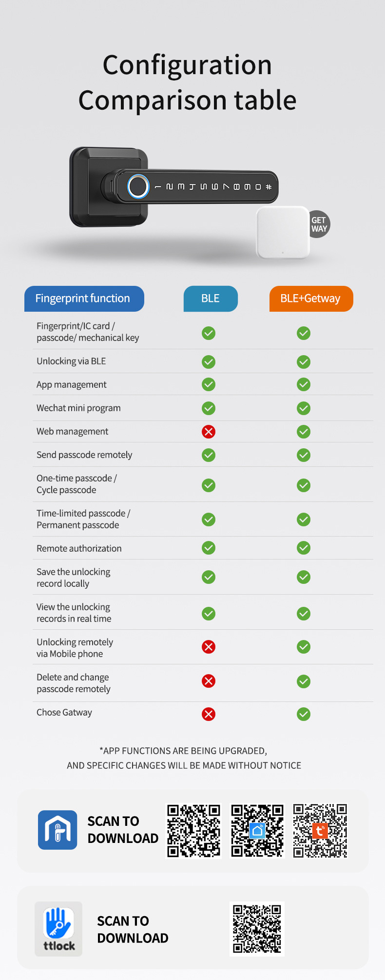Click the ttlock app icon
Screen dimensions: 385x980
[x=58, y=928]
